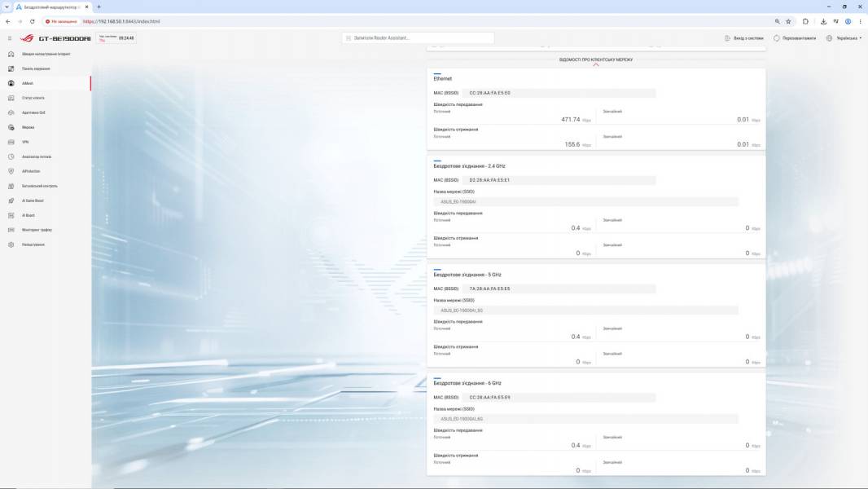Click the network globe icon in sidebar
The width and height of the screenshot is (868, 489).
[11, 127]
